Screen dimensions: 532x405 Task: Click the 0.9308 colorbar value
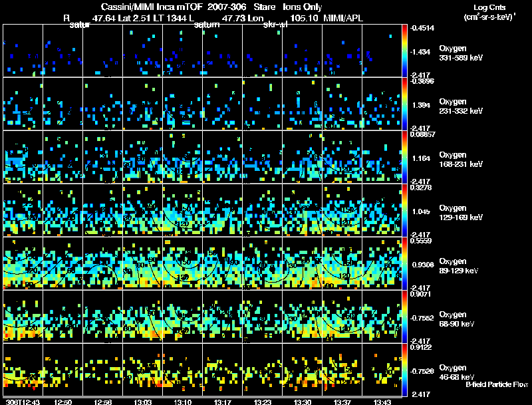pyautogui.click(x=422, y=265)
